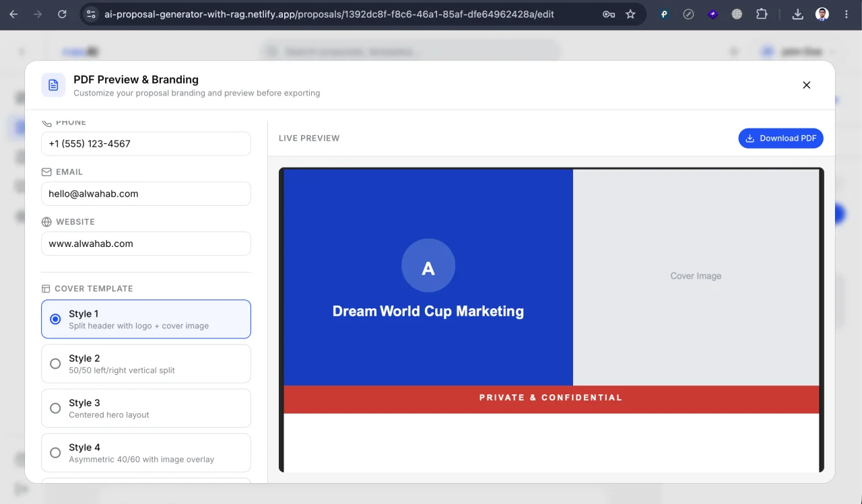Click the browser address bar URL
The height and width of the screenshot is (504, 862).
(329, 13)
